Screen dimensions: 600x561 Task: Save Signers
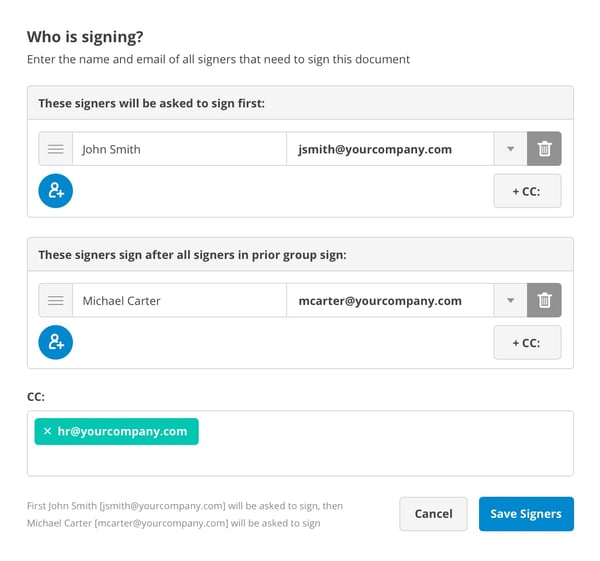[x=526, y=514]
